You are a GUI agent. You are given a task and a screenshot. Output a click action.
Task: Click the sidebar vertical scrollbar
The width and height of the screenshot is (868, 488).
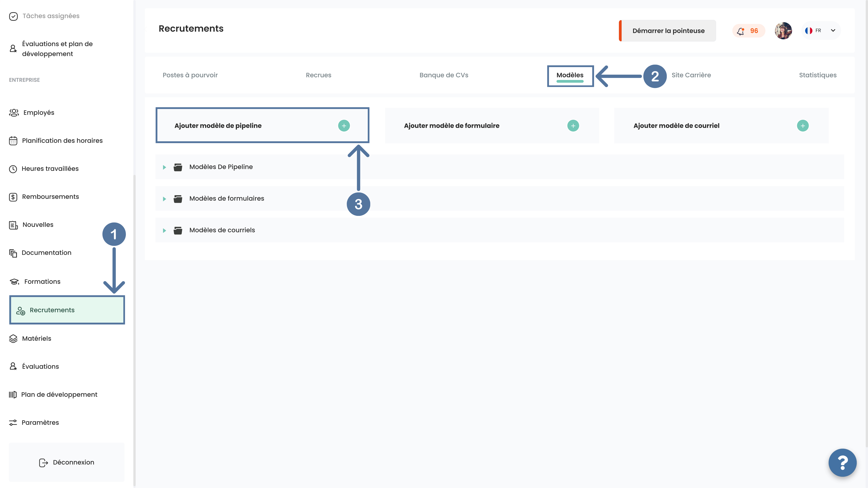[x=134, y=330]
